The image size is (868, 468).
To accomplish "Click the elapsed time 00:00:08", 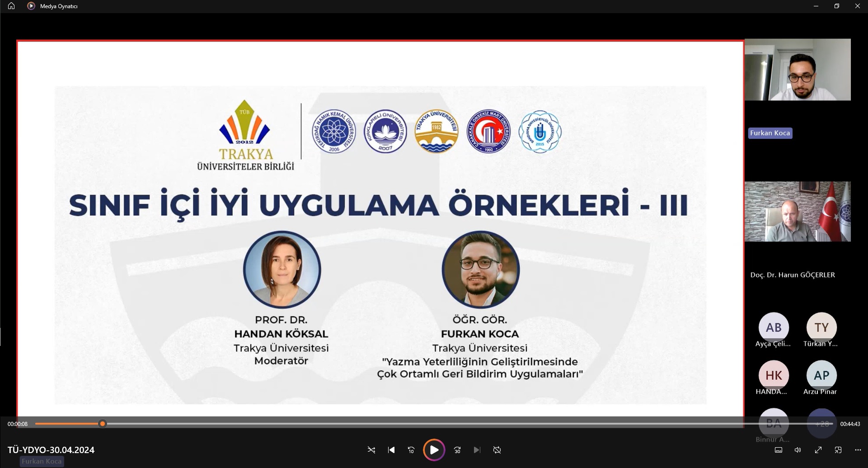I will [18, 424].
